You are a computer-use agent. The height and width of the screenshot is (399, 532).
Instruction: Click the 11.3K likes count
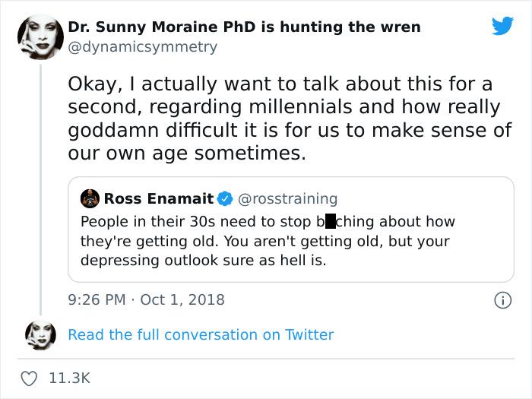69,378
